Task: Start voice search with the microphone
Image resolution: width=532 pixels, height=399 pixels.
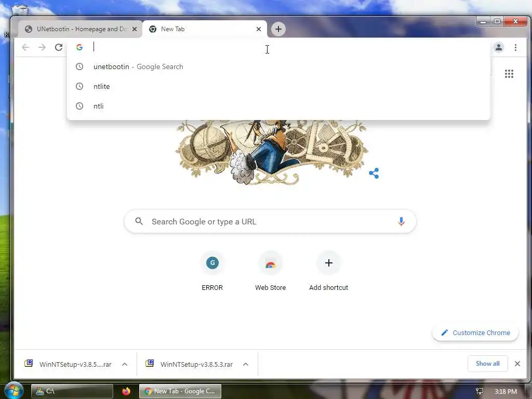Action: pyautogui.click(x=401, y=221)
